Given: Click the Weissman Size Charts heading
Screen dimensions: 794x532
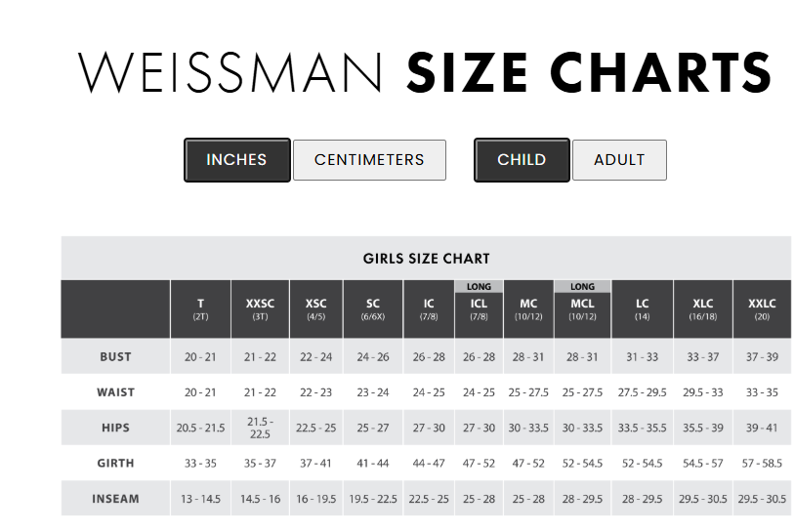Looking at the screenshot, I should pyautogui.click(x=425, y=72).
